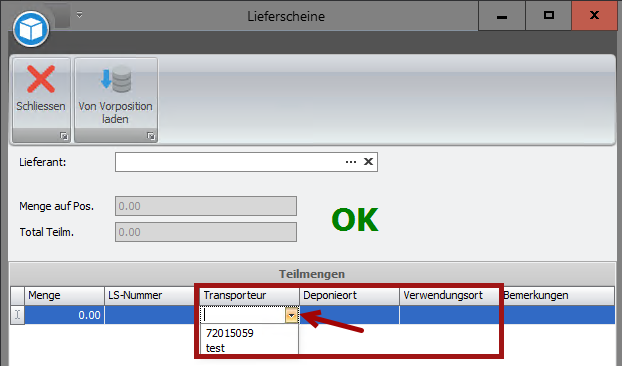Click the Deponieort column header
The height and width of the screenshot is (366, 622).
click(x=349, y=295)
